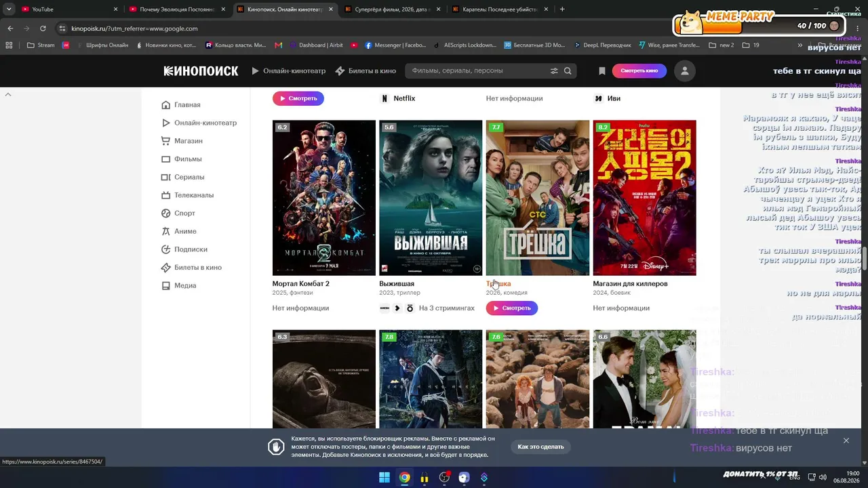Go back with browser back arrow
This screenshot has height=488, width=868.
click(x=10, y=28)
